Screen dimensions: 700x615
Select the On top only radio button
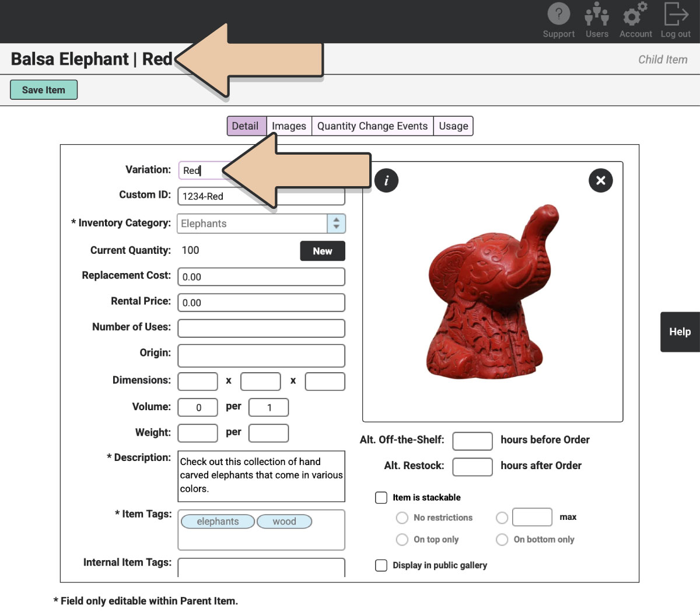(x=402, y=540)
